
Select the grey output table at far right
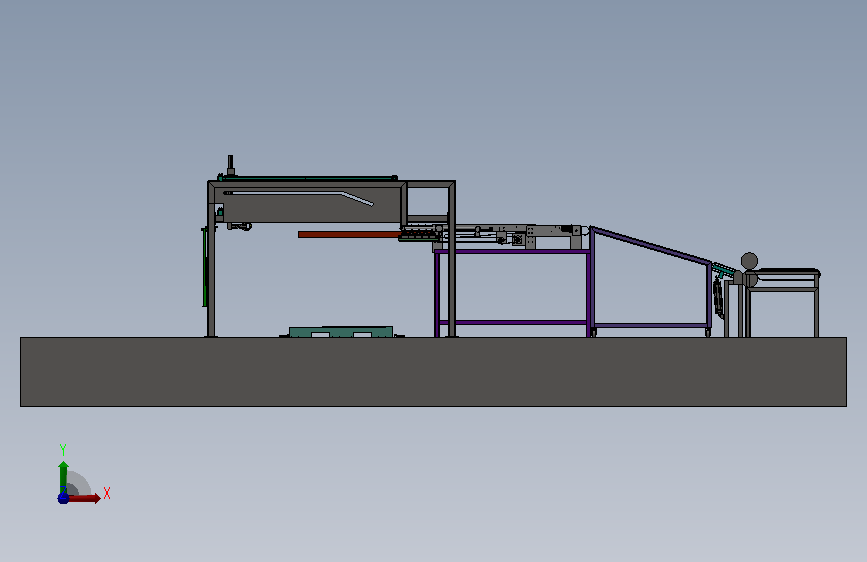tap(782, 302)
